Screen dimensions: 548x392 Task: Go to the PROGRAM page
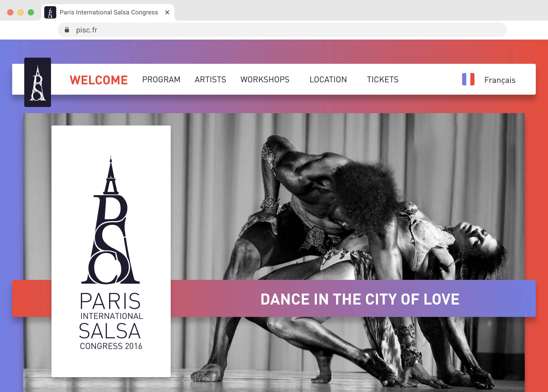(x=161, y=79)
